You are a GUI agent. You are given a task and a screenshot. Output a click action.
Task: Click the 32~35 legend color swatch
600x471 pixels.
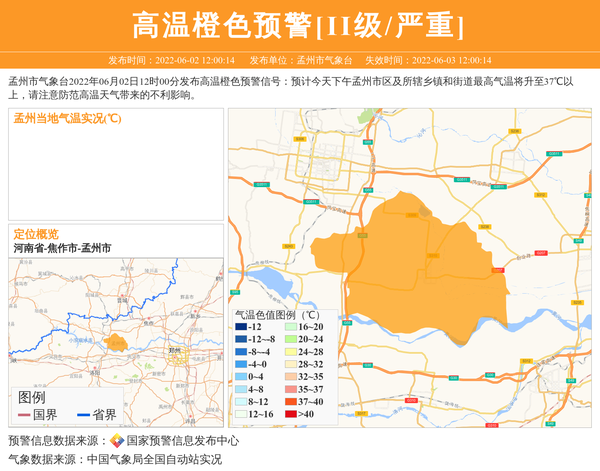coord(291,376)
